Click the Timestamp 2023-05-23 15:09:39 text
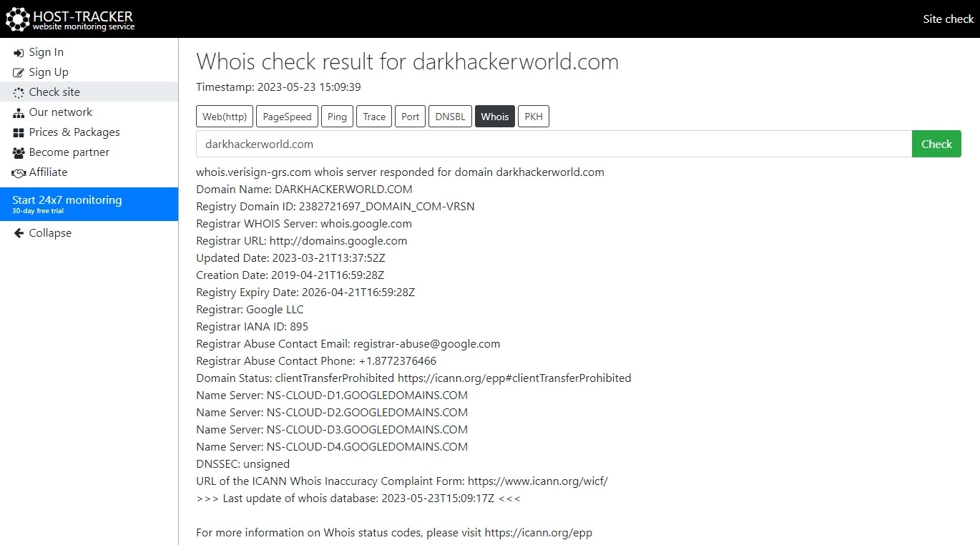The image size is (980, 545). (x=278, y=87)
